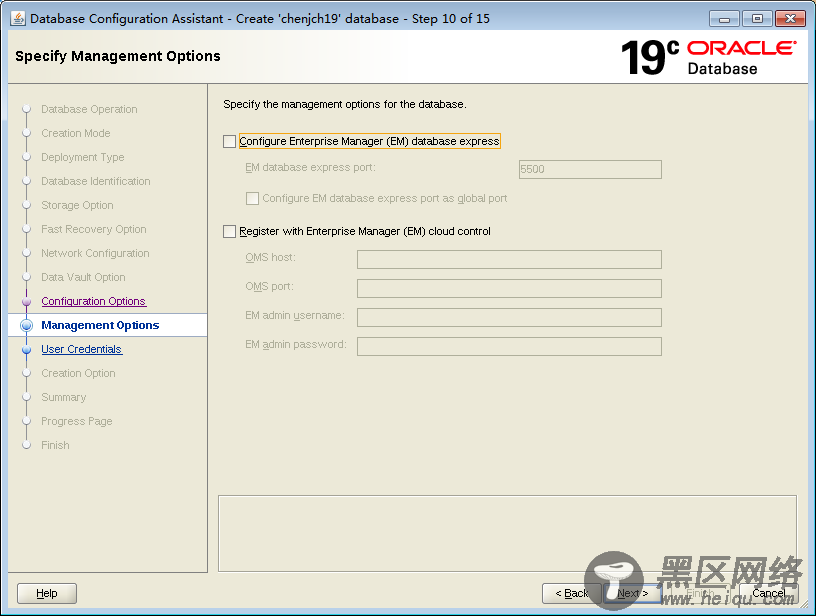Click Progress Page step in sidebar

point(77,421)
